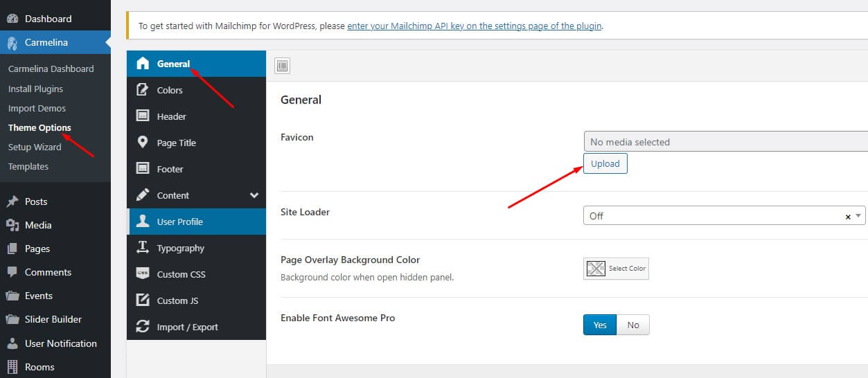868x378 pixels.
Task: Click the Custom CSS icon
Action: [x=143, y=274]
